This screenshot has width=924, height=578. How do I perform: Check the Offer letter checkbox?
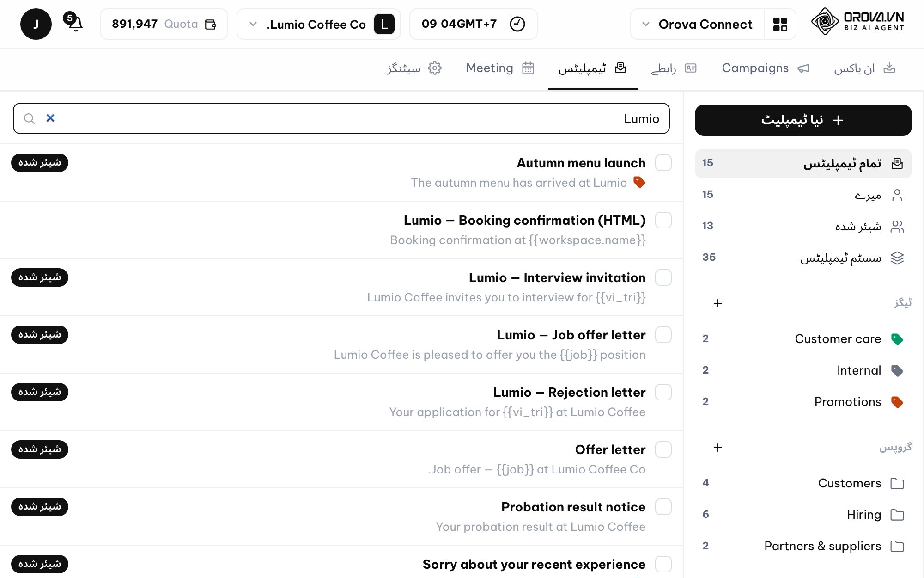663,449
